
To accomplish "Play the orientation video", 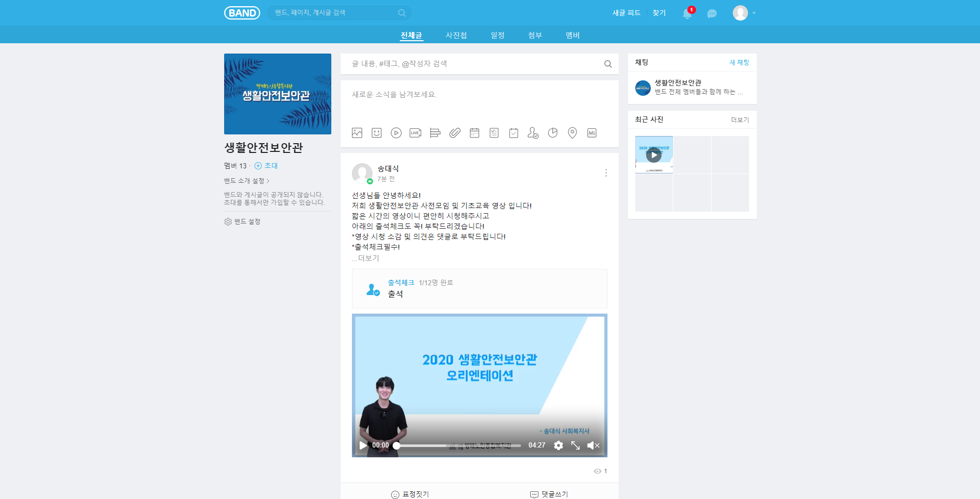I will (x=363, y=445).
